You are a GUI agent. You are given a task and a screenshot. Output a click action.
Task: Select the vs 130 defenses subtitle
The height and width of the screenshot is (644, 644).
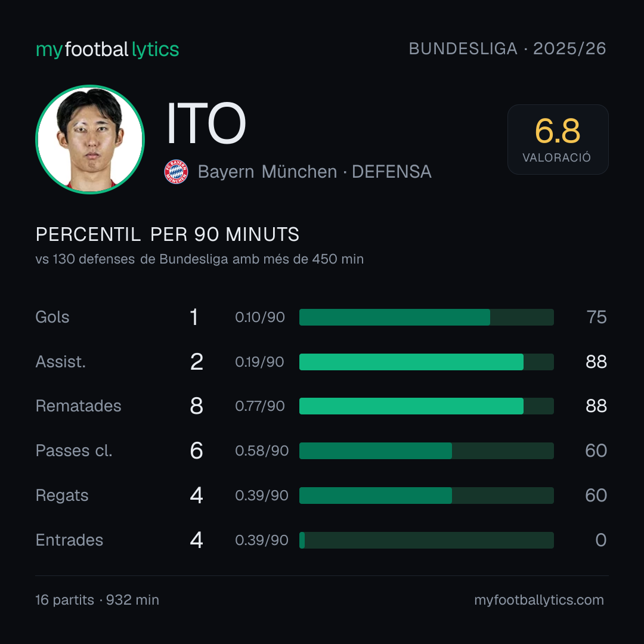200,259
